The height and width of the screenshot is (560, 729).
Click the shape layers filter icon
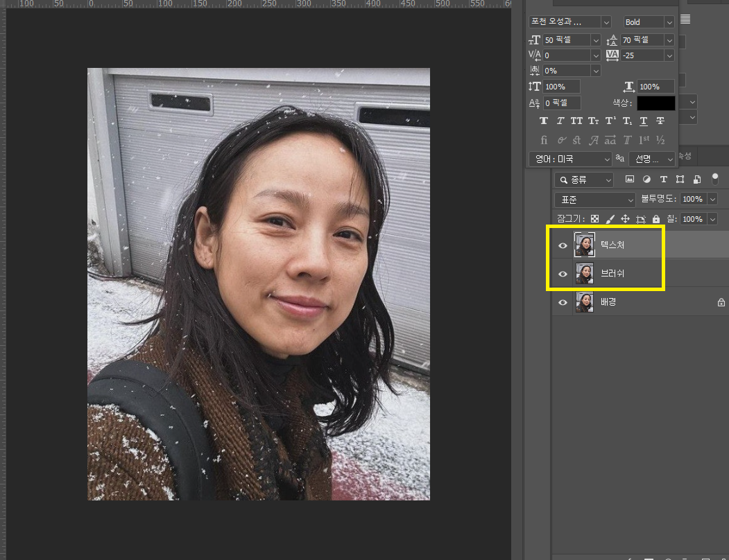click(x=680, y=180)
